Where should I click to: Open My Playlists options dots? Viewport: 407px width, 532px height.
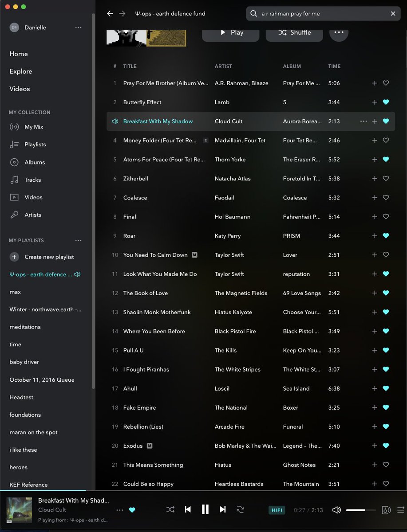[79, 241]
